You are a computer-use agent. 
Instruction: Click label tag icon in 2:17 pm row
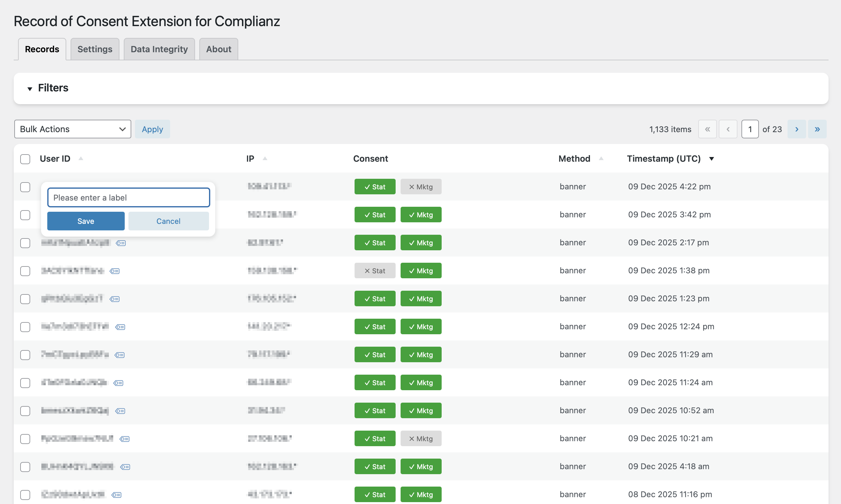(x=121, y=243)
